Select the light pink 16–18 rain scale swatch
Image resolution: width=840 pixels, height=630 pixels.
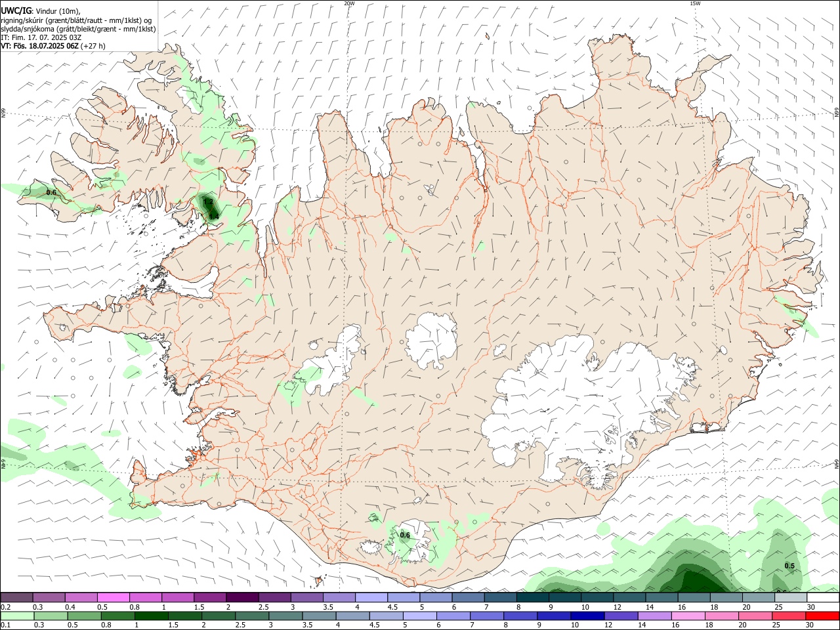point(688,616)
